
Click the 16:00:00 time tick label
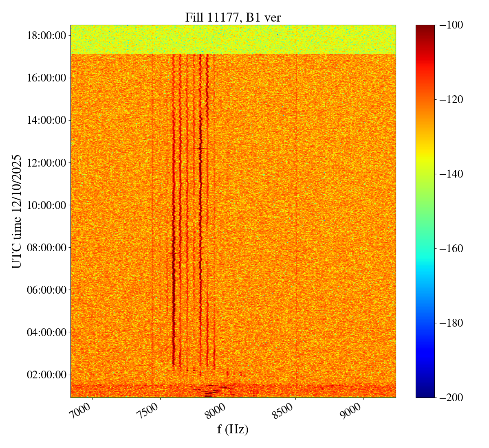(46, 78)
